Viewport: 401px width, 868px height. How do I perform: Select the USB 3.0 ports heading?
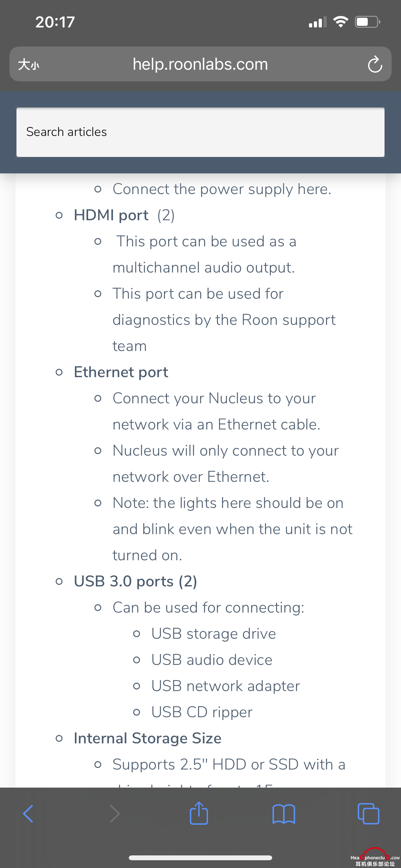pos(136,581)
